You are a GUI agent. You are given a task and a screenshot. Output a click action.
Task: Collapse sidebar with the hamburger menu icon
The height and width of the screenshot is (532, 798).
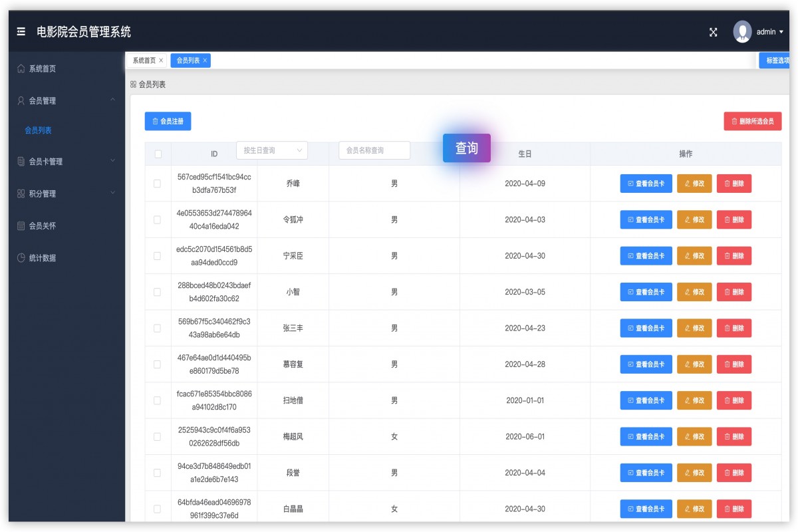(21, 32)
